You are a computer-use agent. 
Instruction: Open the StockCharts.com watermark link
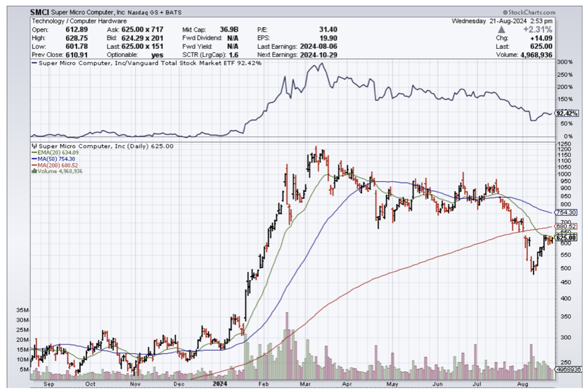[529, 12]
